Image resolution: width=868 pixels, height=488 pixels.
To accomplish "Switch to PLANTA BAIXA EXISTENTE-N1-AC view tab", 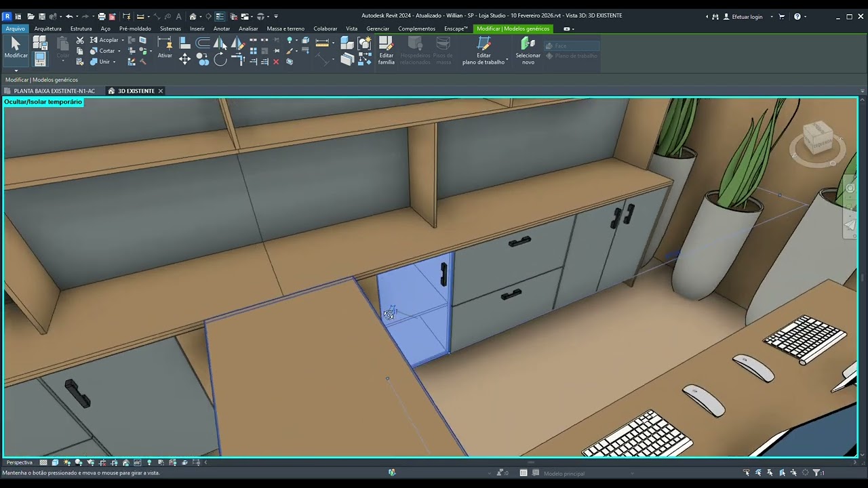I will [x=54, y=91].
